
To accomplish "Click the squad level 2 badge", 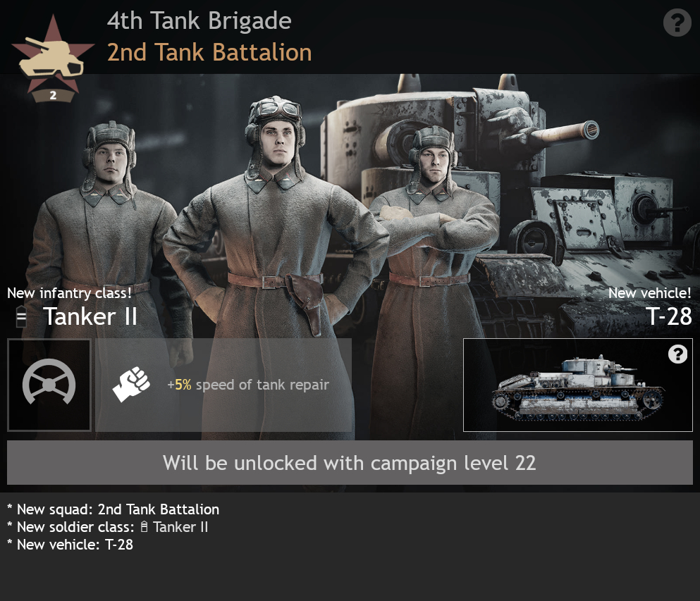I will click(x=53, y=95).
